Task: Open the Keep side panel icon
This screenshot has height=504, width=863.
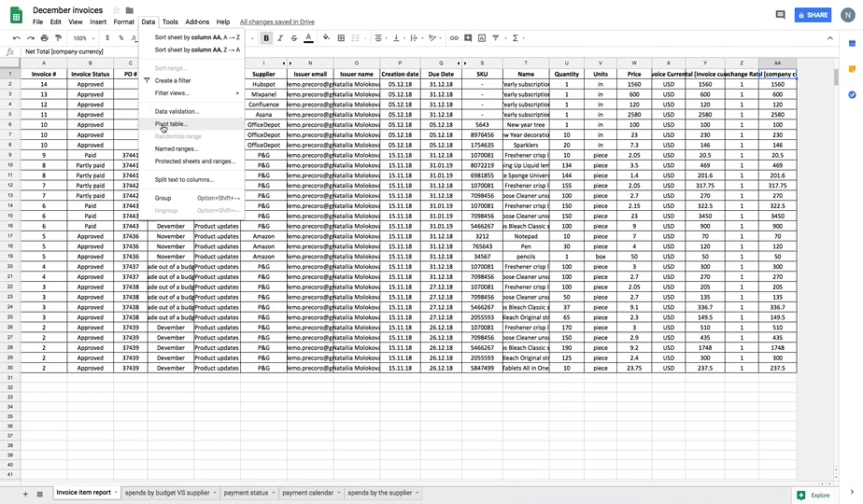Action: click(852, 69)
